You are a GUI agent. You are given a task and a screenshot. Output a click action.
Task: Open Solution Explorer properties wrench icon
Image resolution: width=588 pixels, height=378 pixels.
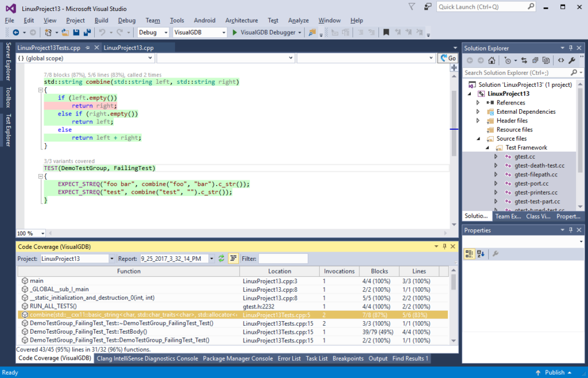click(x=572, y=60)
